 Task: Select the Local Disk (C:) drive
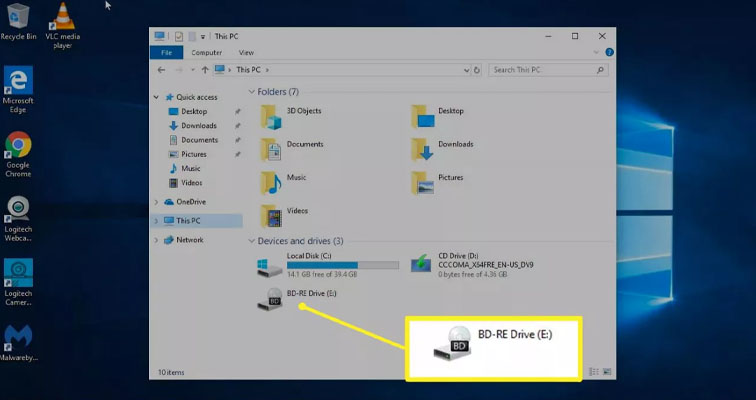270,264
